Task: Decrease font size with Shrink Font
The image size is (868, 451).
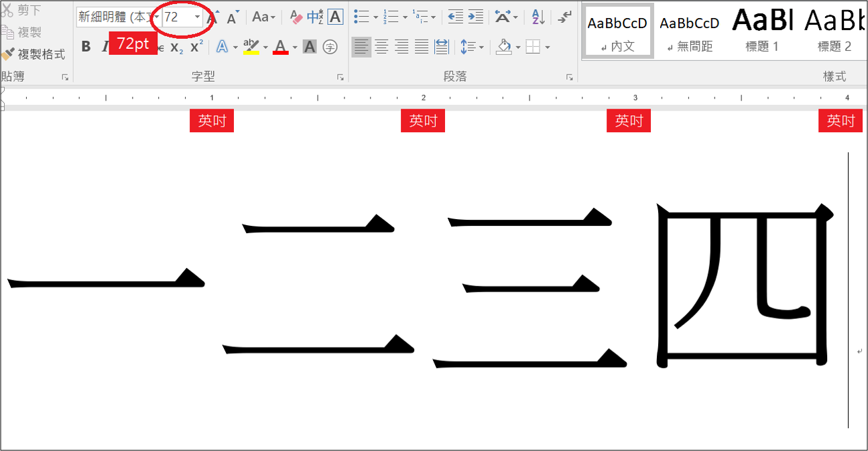Action: (x=233, y=17)
